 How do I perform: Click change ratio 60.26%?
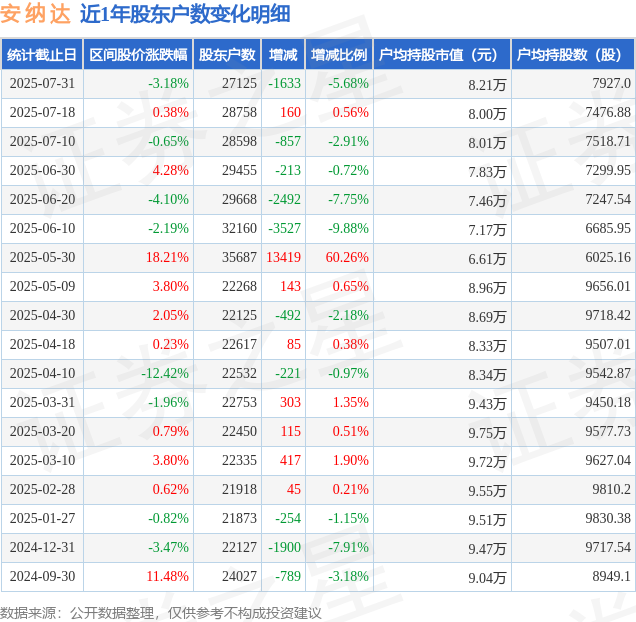[347, 257]
